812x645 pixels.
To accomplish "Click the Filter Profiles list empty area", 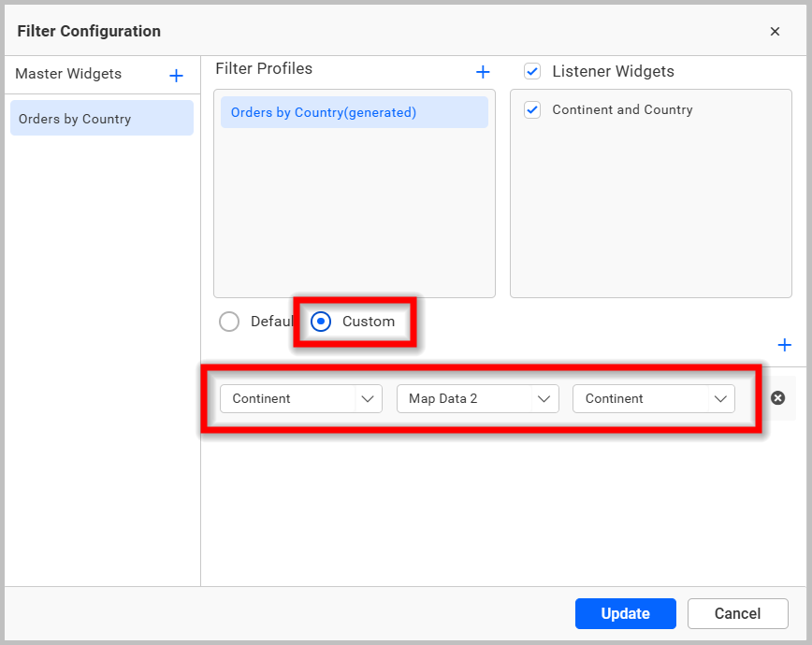I will pyautogui.click(x=354, y=215).
